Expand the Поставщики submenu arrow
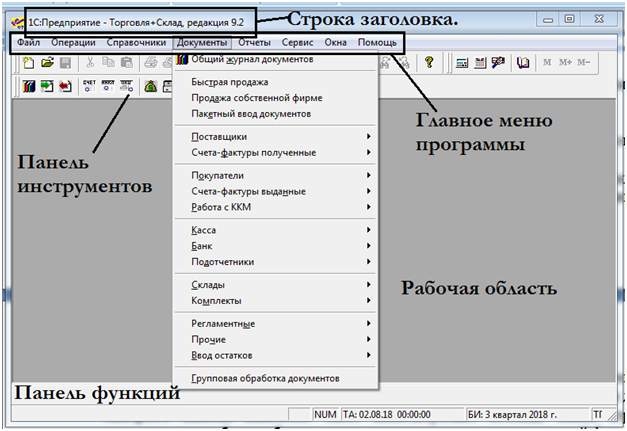Screen dimensions: 627x431 368,137
